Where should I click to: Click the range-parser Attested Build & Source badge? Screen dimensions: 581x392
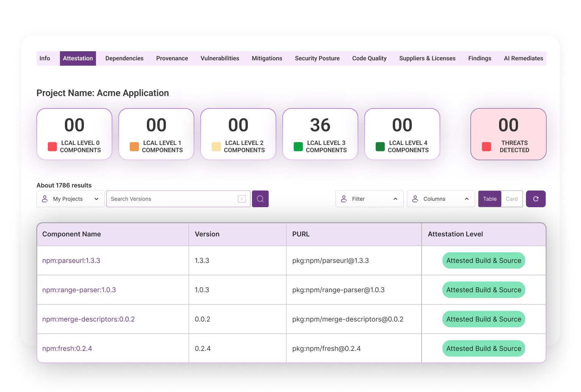[x=484, y=290]
